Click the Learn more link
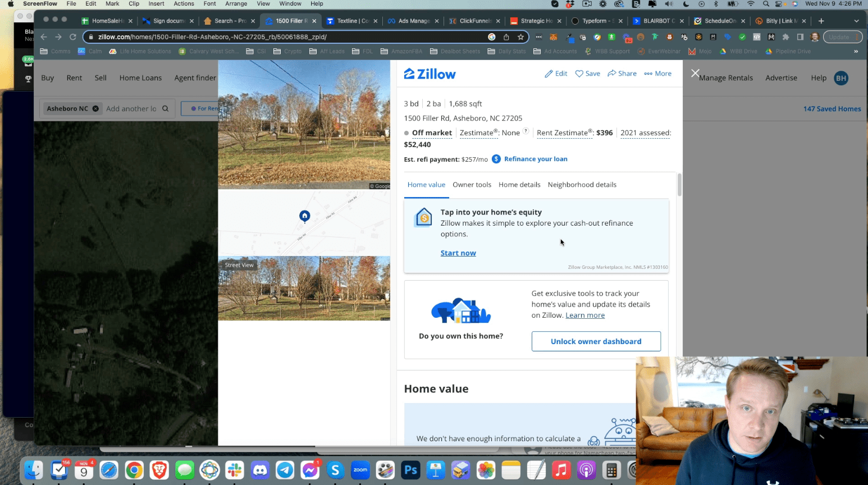The image size is (868, 485). [x=585, y=315]
